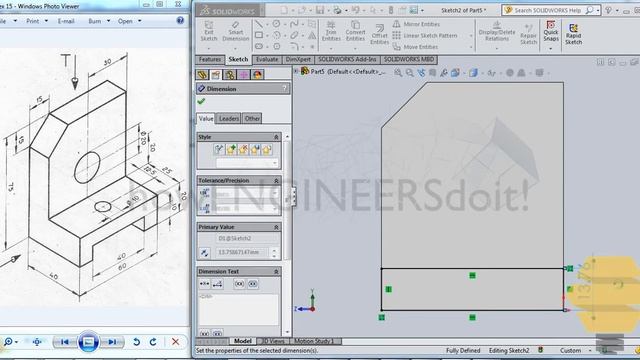The image size is (640, 360).
Task: Open the ConfigurationManager tab icon
Action: pos(230,75)
